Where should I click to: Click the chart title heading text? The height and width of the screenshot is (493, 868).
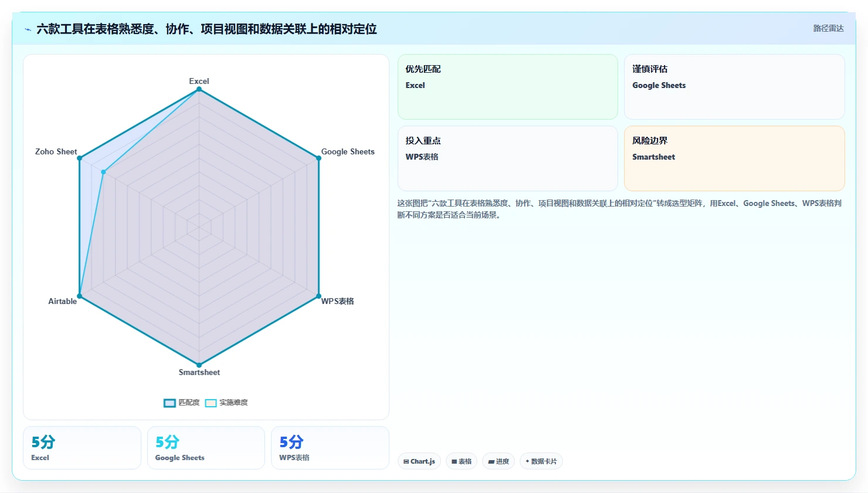click(x=206, y=29)
